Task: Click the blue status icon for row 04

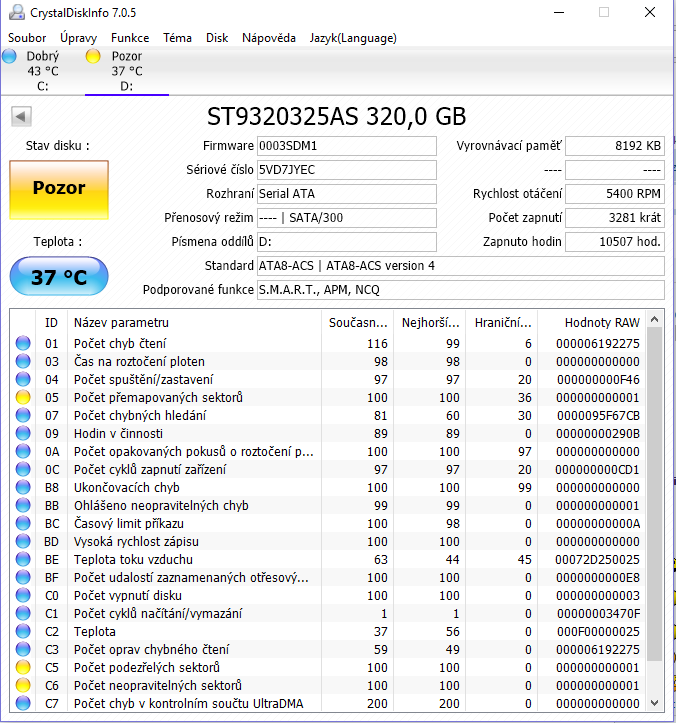Action: pyautogui.click(x=23, y=379)
